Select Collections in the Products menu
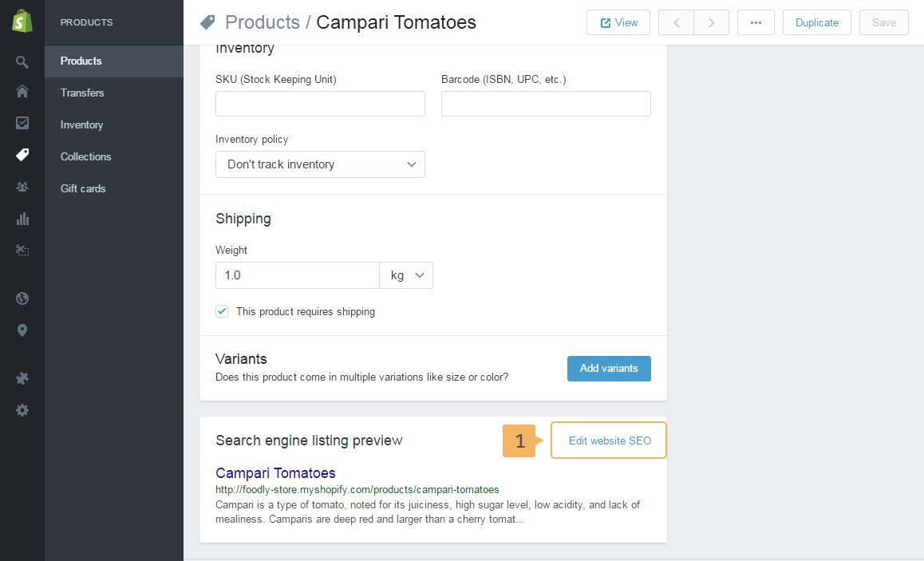 (x=85, y=156)
